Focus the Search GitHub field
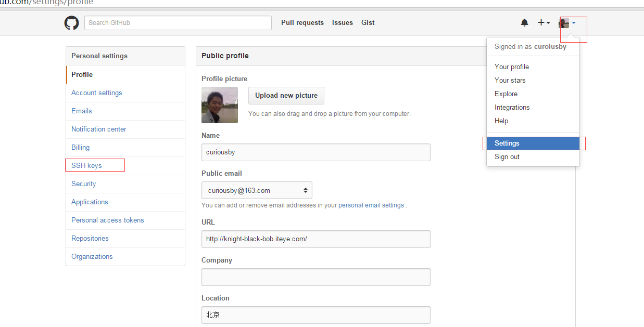The height and width of the screenshot is (327, 644). (x=178, y=23)
